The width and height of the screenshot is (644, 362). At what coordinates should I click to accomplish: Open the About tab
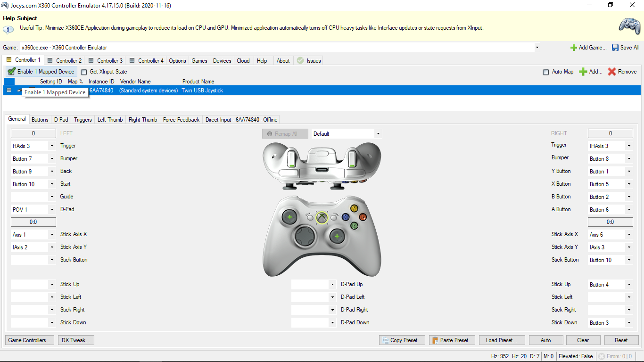tap(283, 60)
